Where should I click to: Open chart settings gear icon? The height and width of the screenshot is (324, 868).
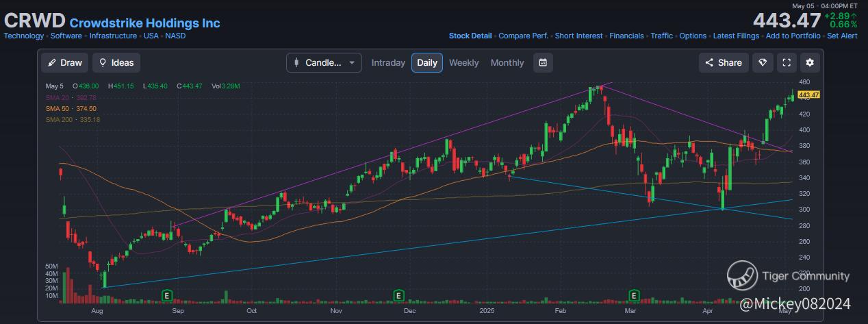(810, 62)
